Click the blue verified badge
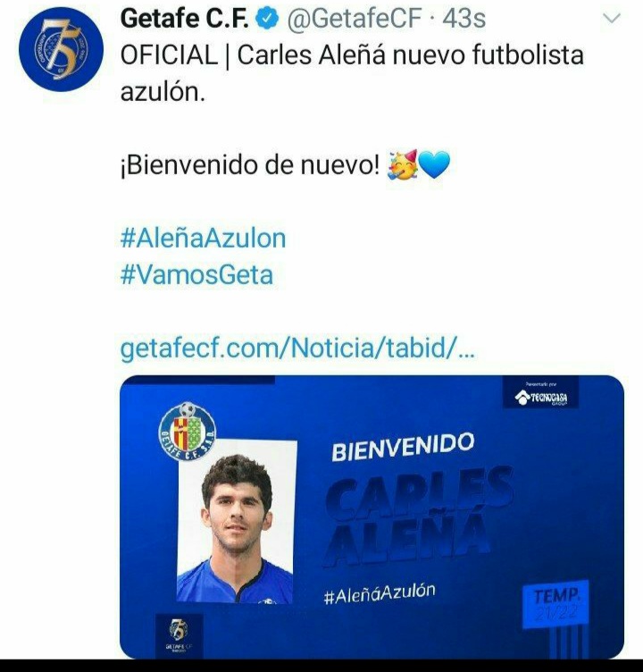The image size is (643, 672). click(267, 19)
